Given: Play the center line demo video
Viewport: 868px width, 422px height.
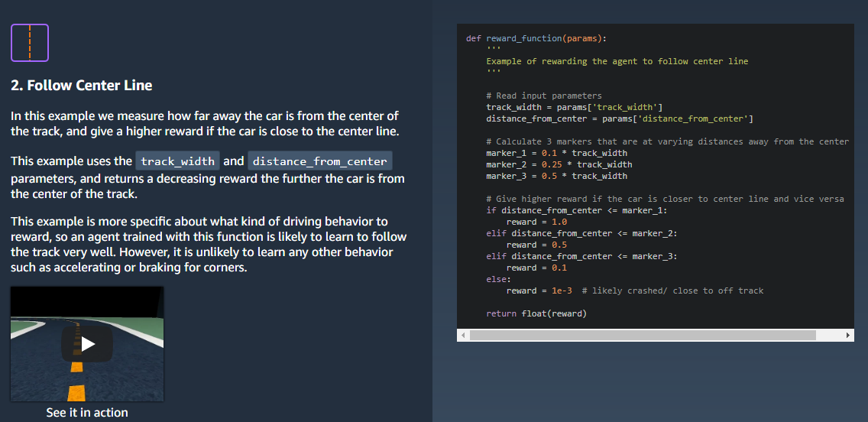Looking at the screenshot, I should click(87, 344).
